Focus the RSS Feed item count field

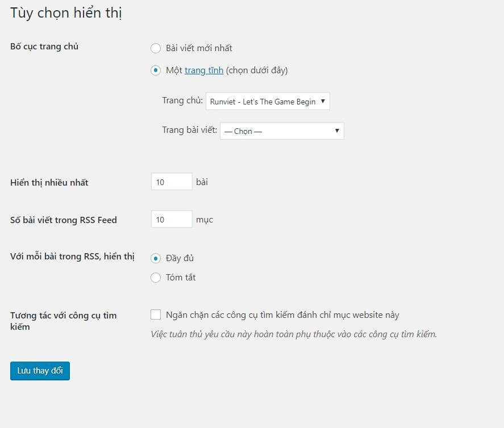(x=172, y=219)
